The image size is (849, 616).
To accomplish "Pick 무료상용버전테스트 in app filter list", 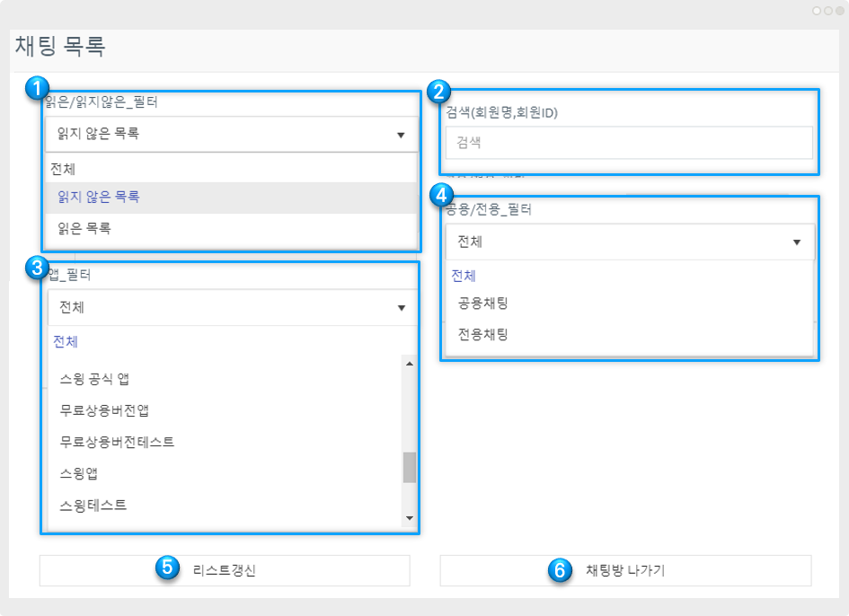I will 117,442.
